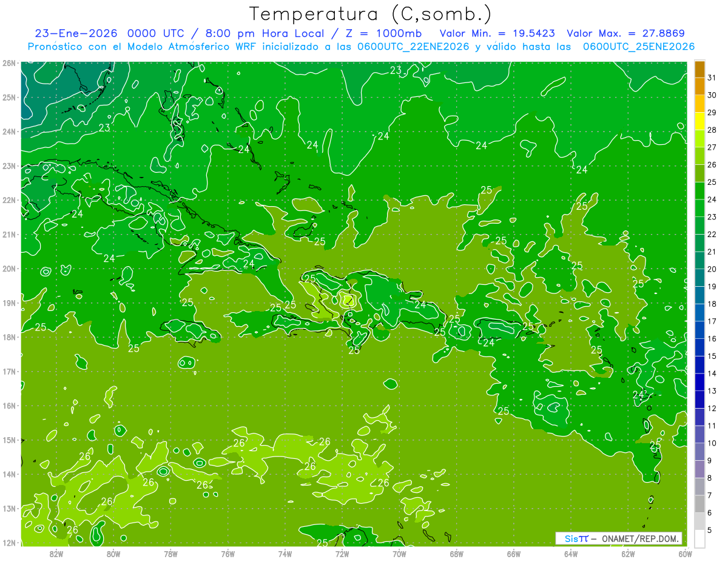Viewport: 728px width, 562px height.
Task: Click the 'ONAMET/REP.DOM.' credit label
Action: click(639, 538)
